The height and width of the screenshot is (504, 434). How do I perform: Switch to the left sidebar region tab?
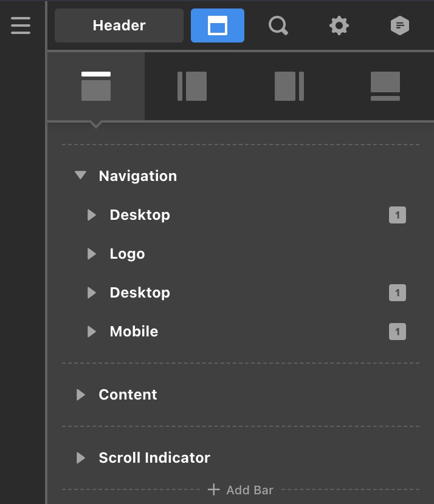click(x=192, y=86)
